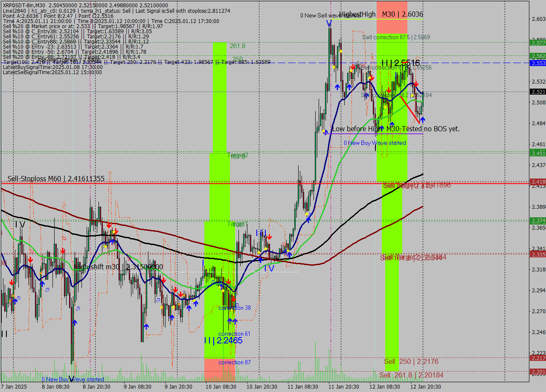The height and width of the screenshot is (392, 546).
Task: Click the 'Target100: 2.418' targets line
Action: (136, 62)
